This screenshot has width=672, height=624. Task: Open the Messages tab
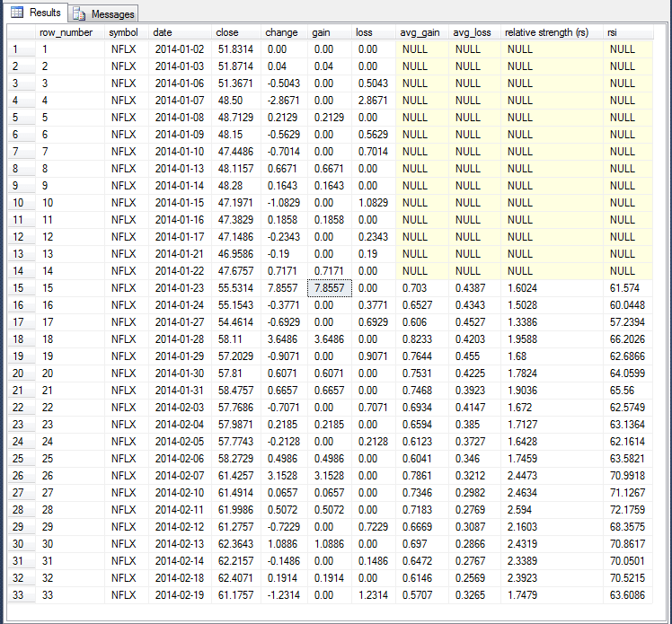pos(103,14)
